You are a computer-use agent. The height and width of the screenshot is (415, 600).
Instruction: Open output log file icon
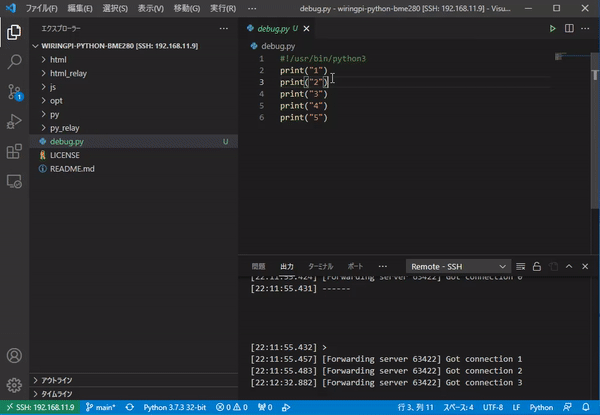[x=553, y=267]
